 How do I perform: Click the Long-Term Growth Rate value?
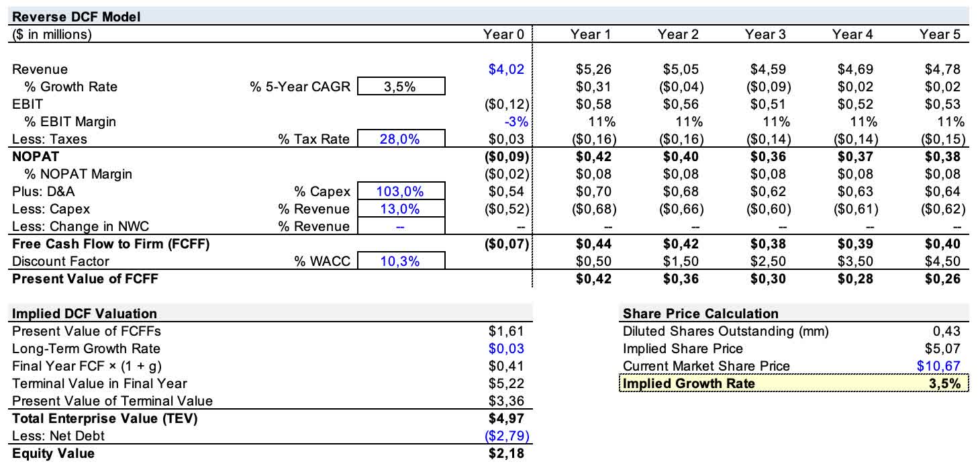point(507,348)
